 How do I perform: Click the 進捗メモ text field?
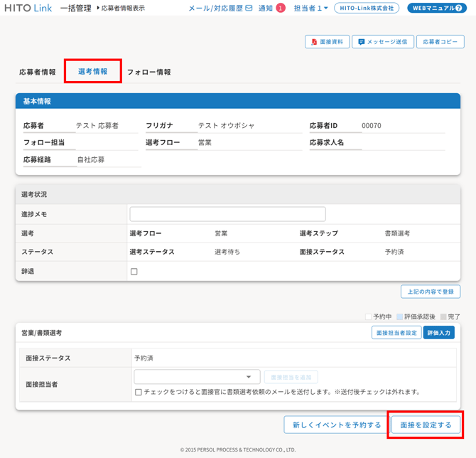[x=227, y=214]
